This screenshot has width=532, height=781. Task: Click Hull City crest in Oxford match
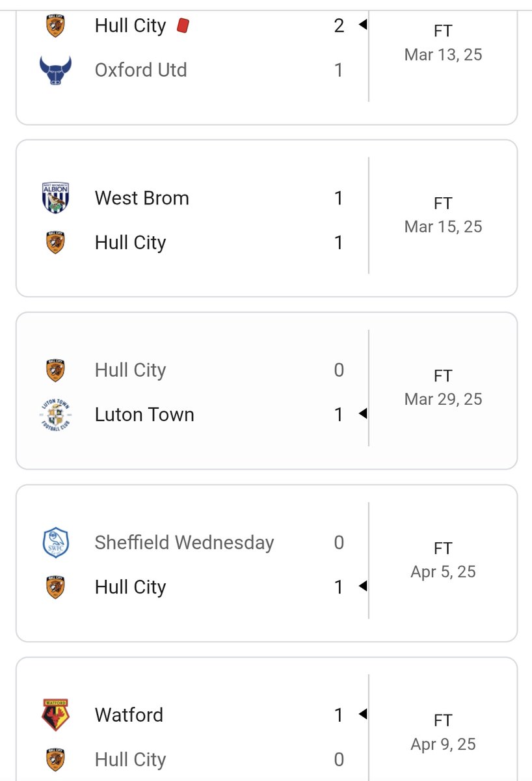pyautogui.click(x=55, y=25)
